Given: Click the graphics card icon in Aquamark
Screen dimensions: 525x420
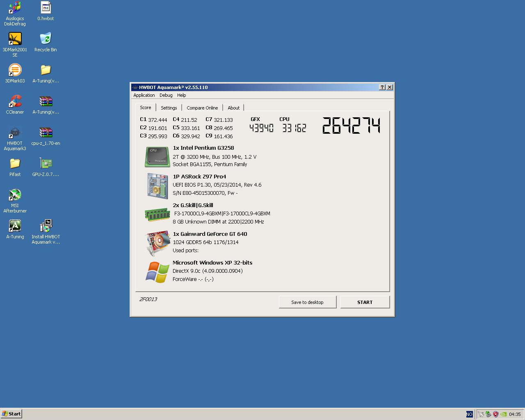Looking at the screenshot, I should point(158,243).
